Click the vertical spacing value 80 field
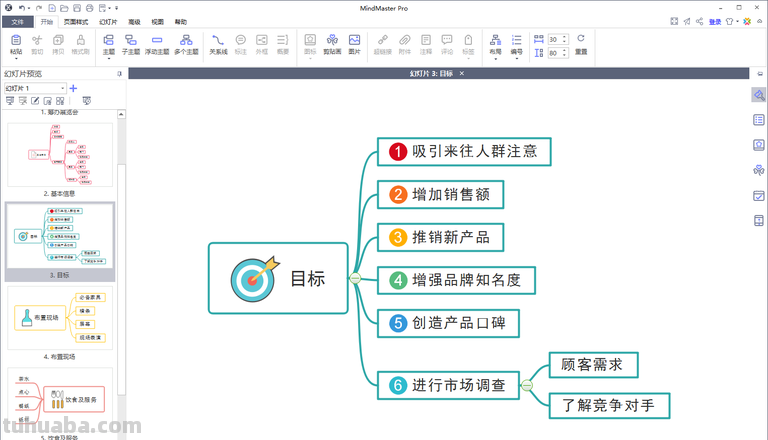Screen dimensions: 768x440 tap(555, 53)
